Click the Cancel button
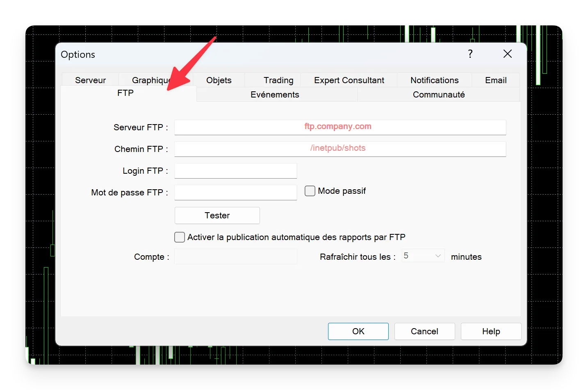 [x=425, y=331]
